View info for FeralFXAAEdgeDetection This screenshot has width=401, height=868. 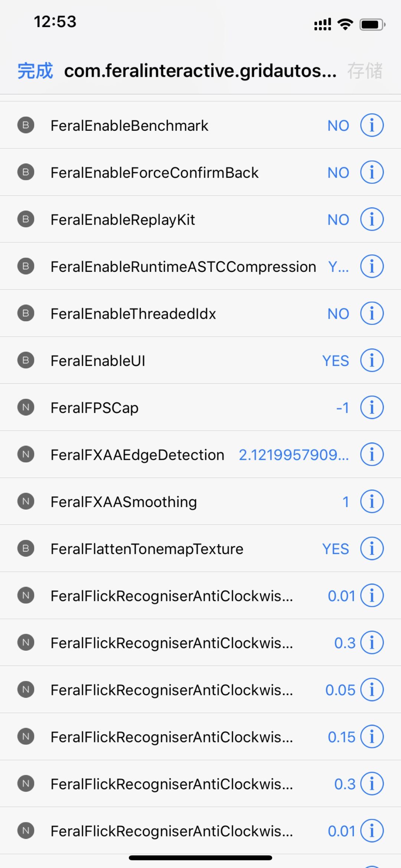(x=372, y=454)
